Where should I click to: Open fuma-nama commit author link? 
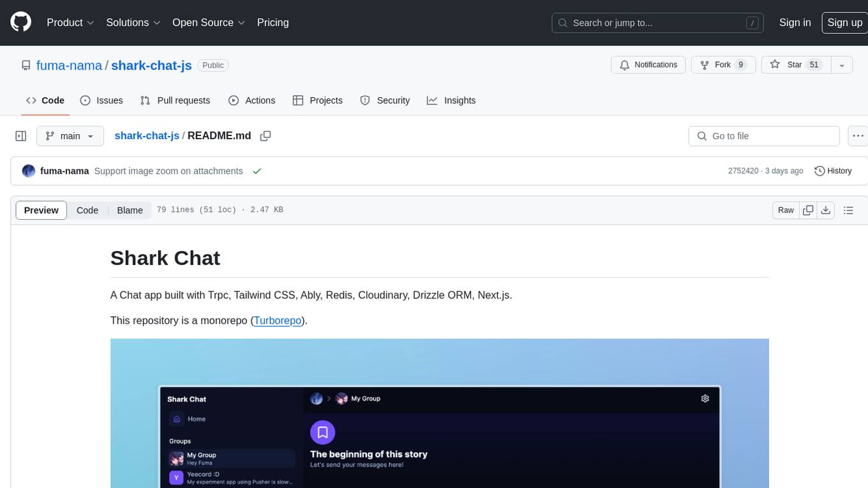click(x=64, y=171)
